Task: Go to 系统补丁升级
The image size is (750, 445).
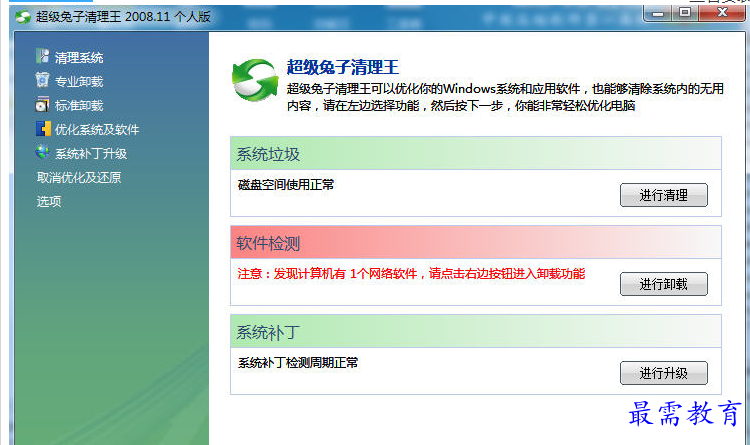Action: click(x=91, y=154)
